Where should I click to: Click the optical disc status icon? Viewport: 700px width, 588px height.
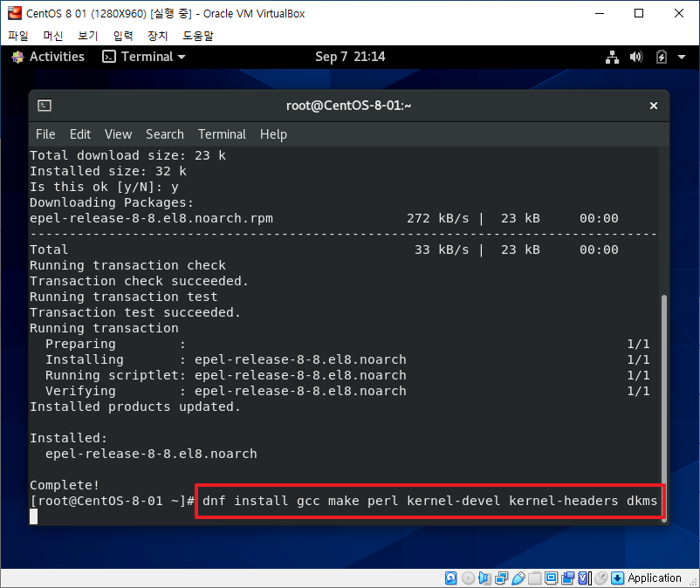[x=468, y=578]
